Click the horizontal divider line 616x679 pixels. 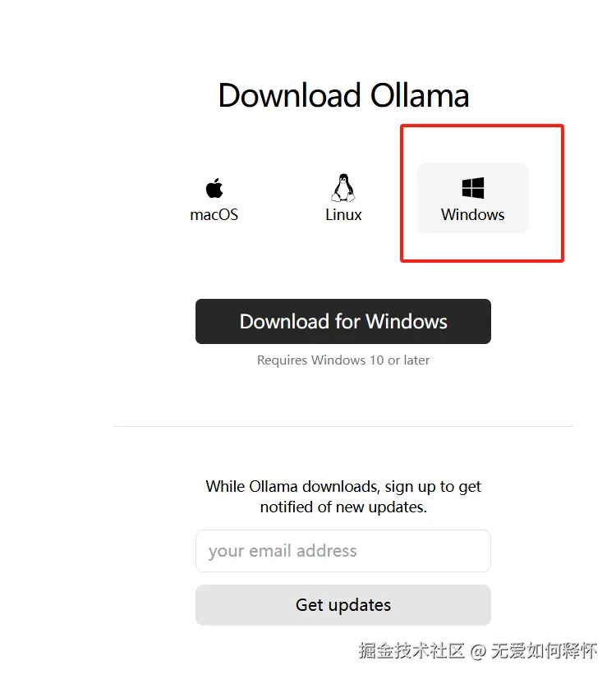(343, 427)
